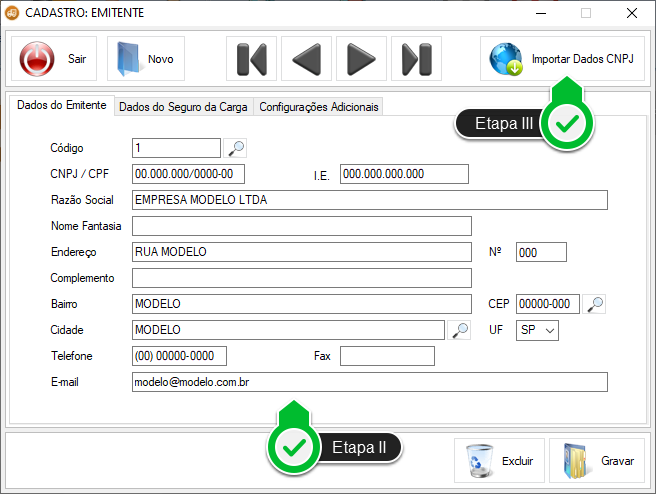The height and width of the screenshot is (494, 656).
Task: Minimize the Cadastro Emitente window
Action: pyautogui.click(x=541, y=13)
